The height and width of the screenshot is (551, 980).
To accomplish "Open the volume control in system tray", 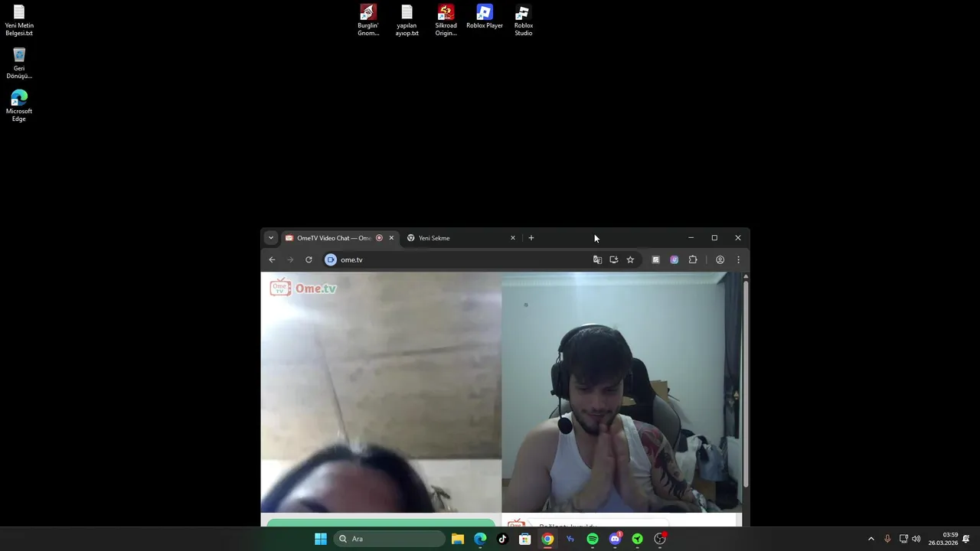I will click(x=916, y=539).
